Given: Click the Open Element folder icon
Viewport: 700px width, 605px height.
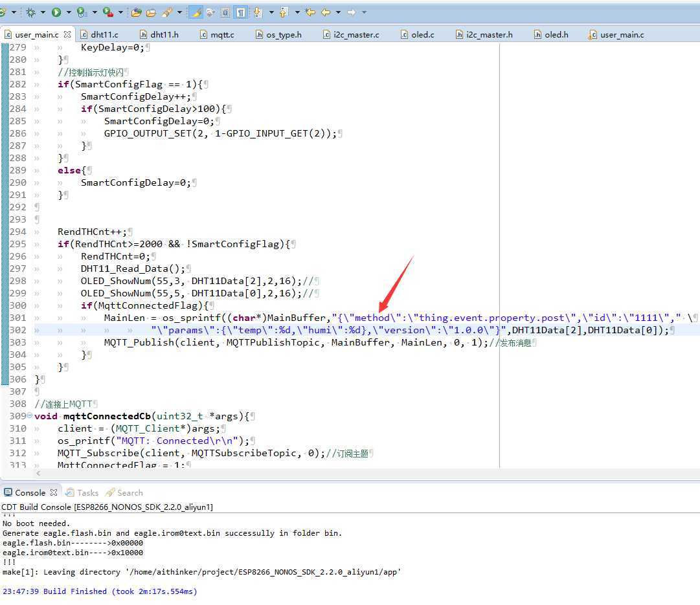Looking at the screenshot, I should tap(136, 12).
